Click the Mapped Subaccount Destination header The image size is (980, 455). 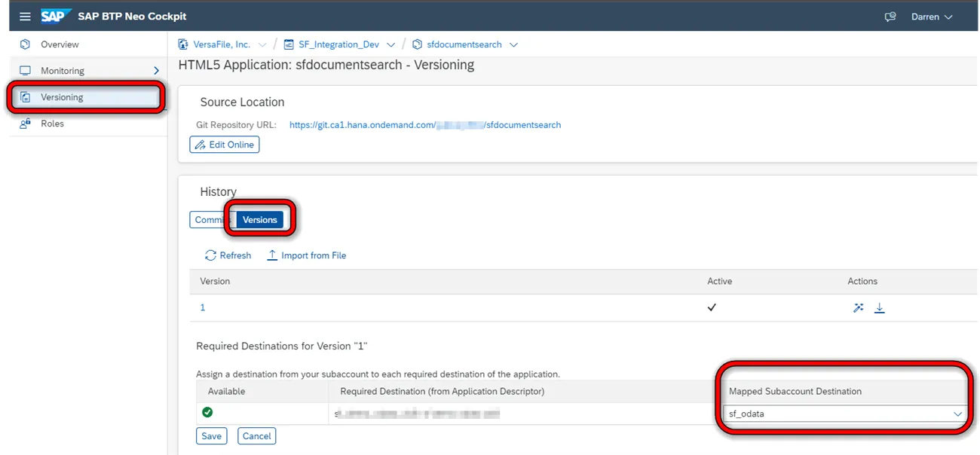[x=795, y=392]
